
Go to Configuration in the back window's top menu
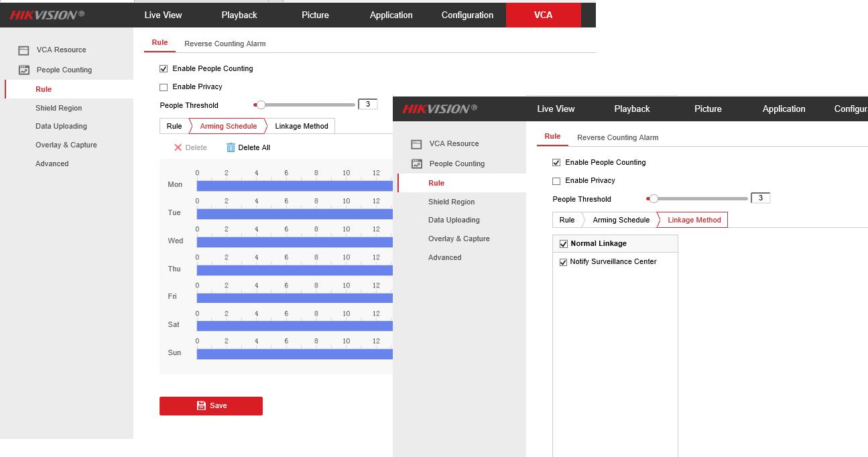coord(467,15)
